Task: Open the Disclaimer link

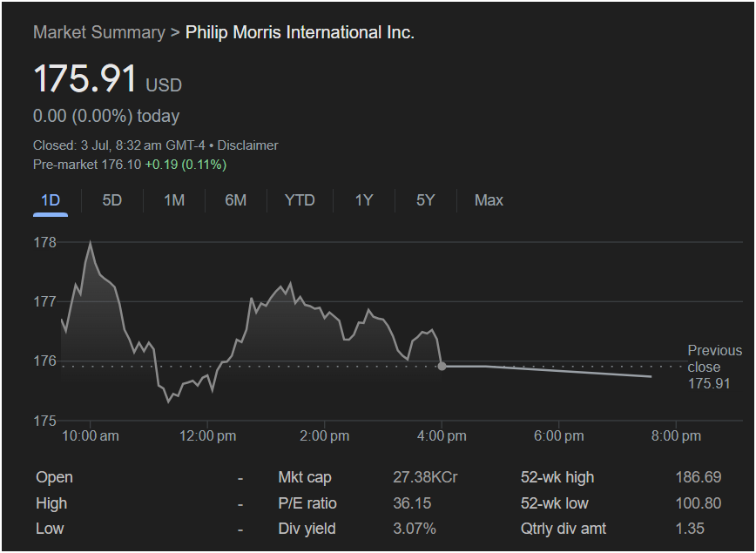Action: point(247,145)
